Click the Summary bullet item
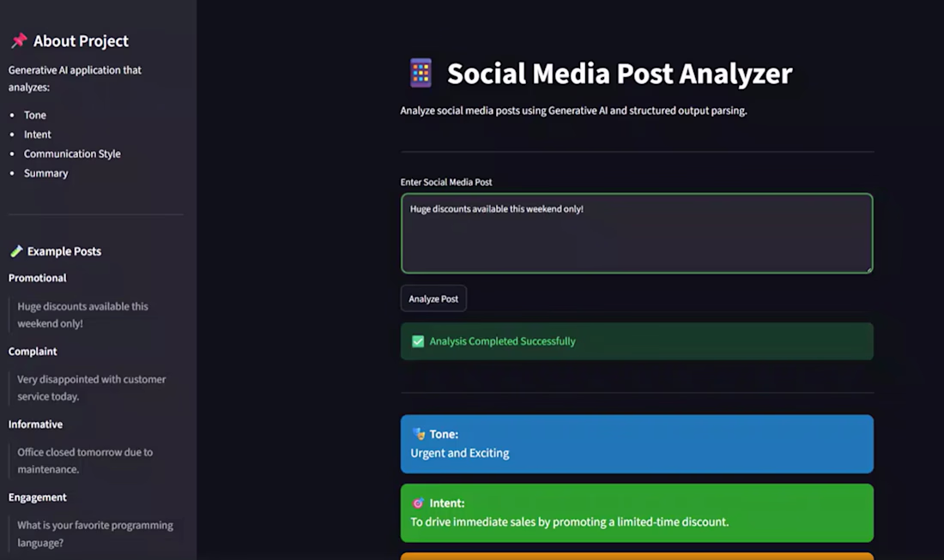The width and height of the screenshot is (944, 560). 45,173
